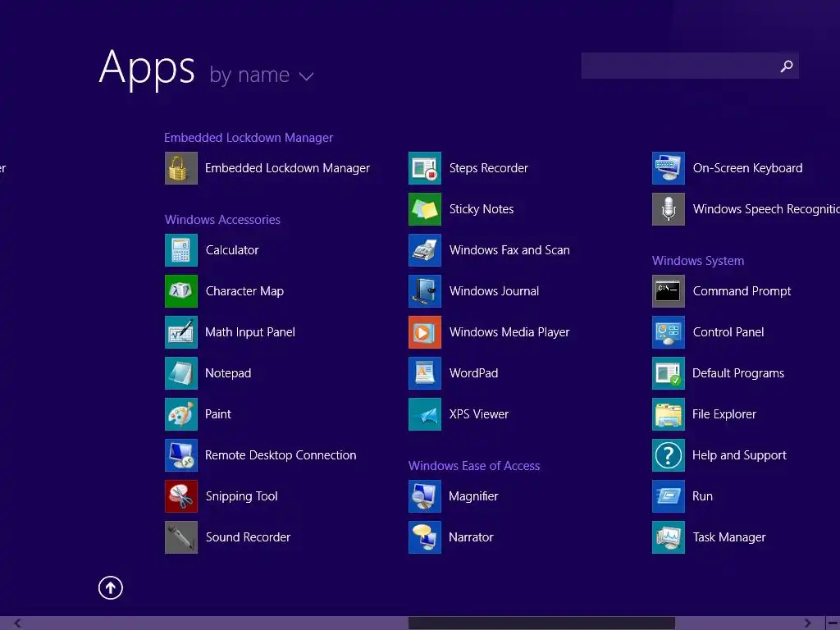Open the Sticky Notes icon
840x630 pixels.
[425, 209]
